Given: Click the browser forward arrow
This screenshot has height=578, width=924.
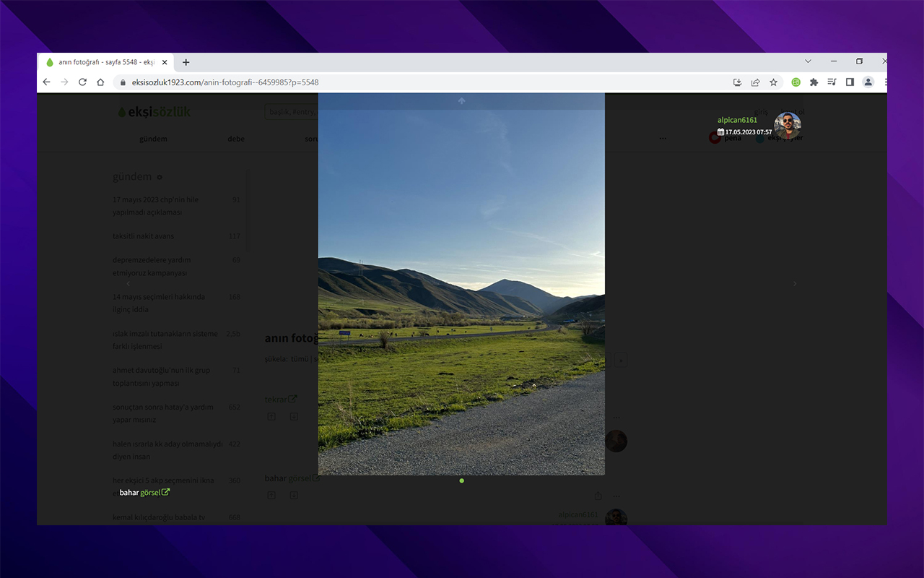Looking at the screenshot, I should pos(64,82).
